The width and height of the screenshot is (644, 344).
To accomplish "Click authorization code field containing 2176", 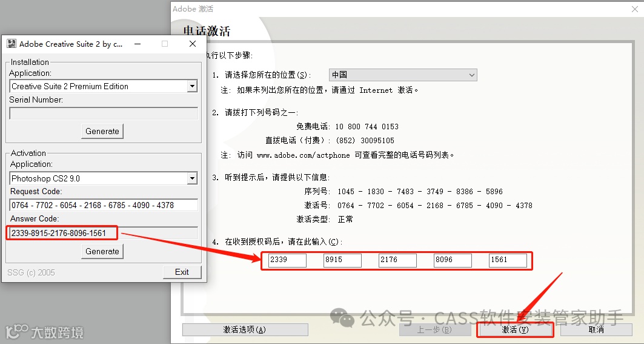I will point(397,260).
